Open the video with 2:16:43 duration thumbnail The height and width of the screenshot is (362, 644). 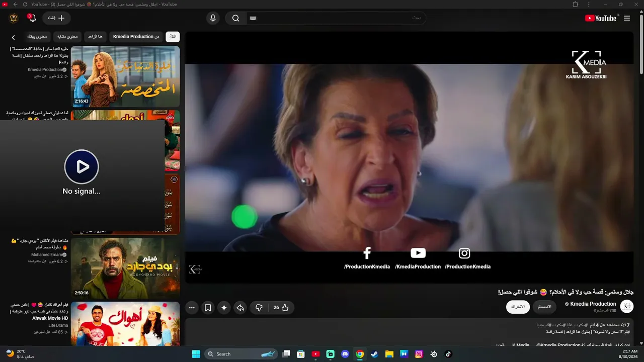click(x=125, y=76)
